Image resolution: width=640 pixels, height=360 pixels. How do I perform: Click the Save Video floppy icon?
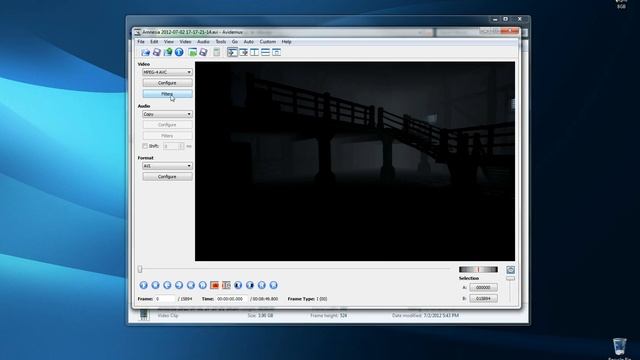pyautogui.click(x=157, y=52)
